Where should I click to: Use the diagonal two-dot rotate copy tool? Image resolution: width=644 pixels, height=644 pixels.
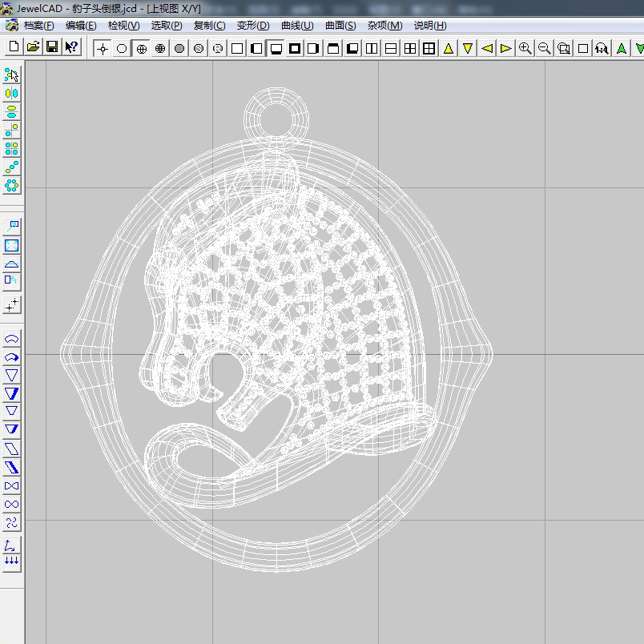[x=11, y=131]
